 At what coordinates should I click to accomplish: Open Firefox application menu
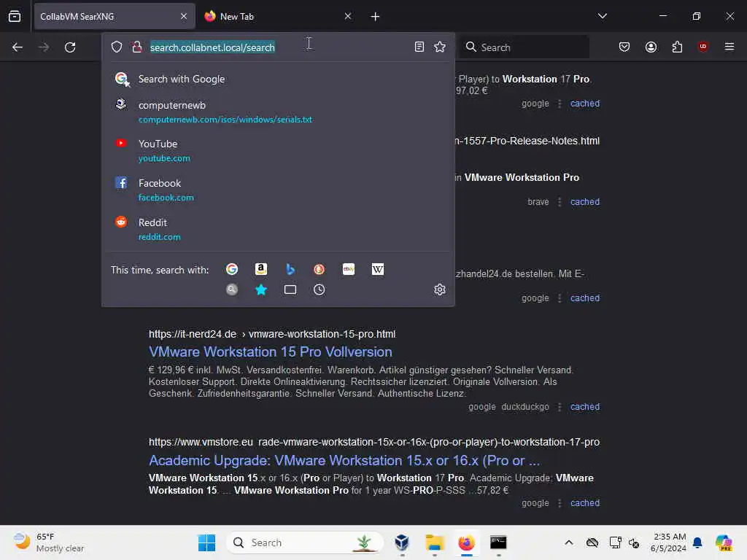(729, 47)
